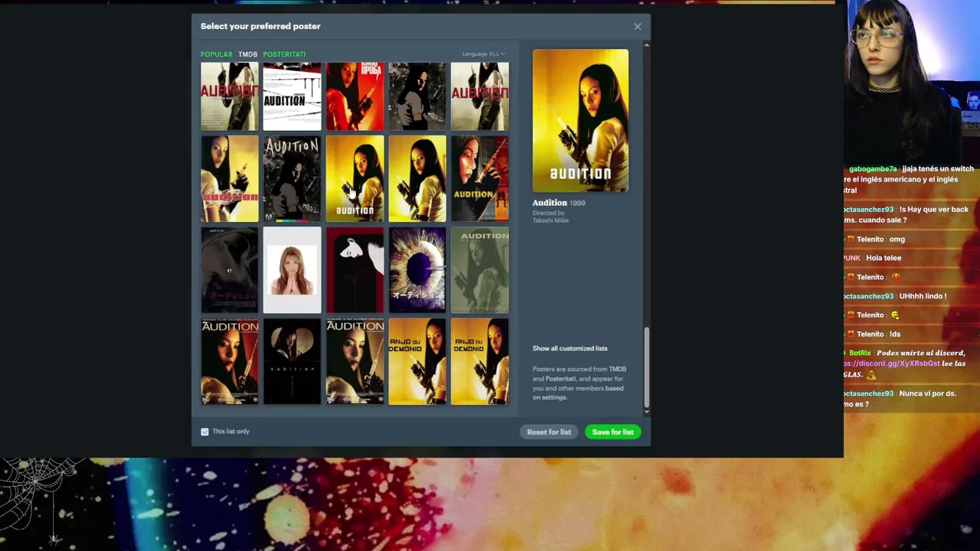
Task: Click Telenito's chat message '!ds'
Action: click(x=895, y=334)
